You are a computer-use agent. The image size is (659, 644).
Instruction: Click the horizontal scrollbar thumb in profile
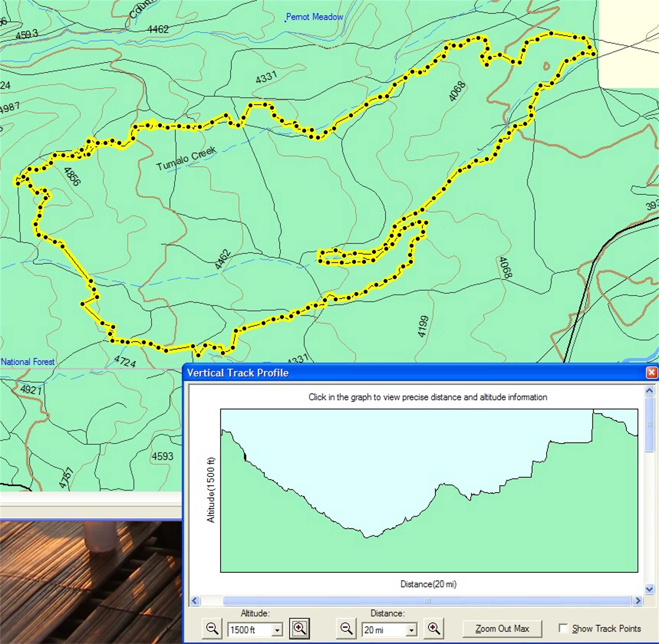[x=427, y=601]
